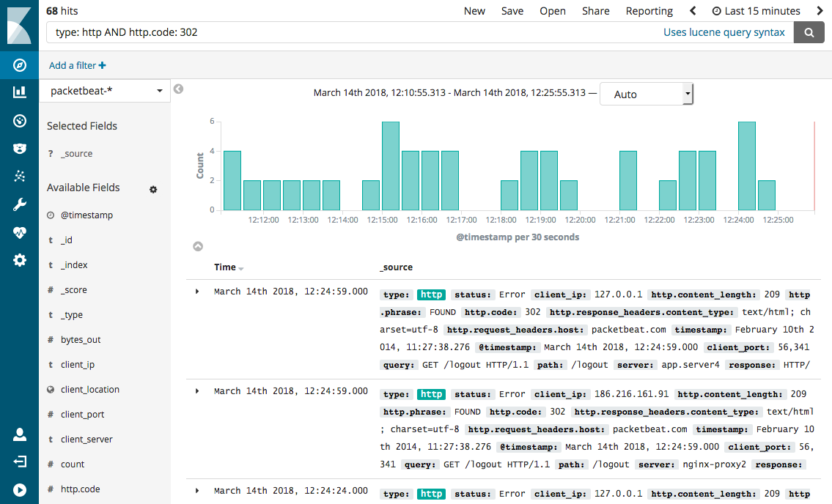Viewport: 832px width, 504px height.
Task: Click the logout icon near sidebar bottom
Action: coord(19,461)
